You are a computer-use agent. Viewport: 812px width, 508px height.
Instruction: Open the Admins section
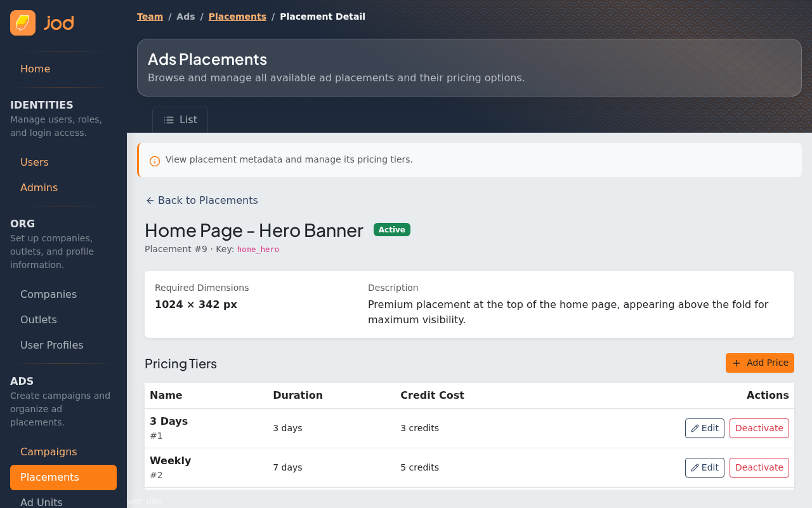click(39, 187)
